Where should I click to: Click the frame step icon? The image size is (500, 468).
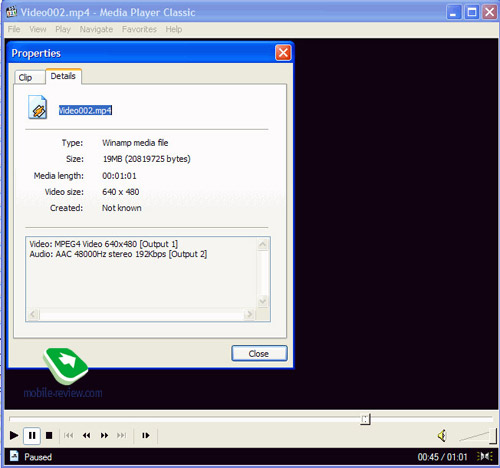[146, 435]
